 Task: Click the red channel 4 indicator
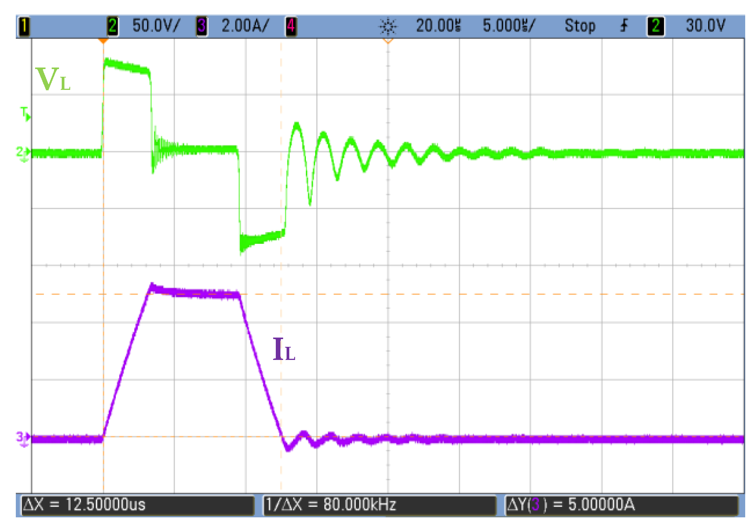[291, 26]
